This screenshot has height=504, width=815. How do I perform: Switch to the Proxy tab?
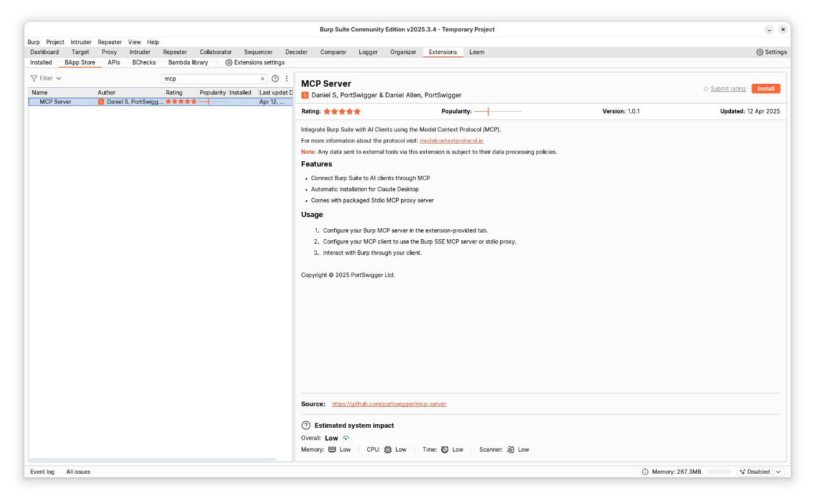click(x=109, y=52)
